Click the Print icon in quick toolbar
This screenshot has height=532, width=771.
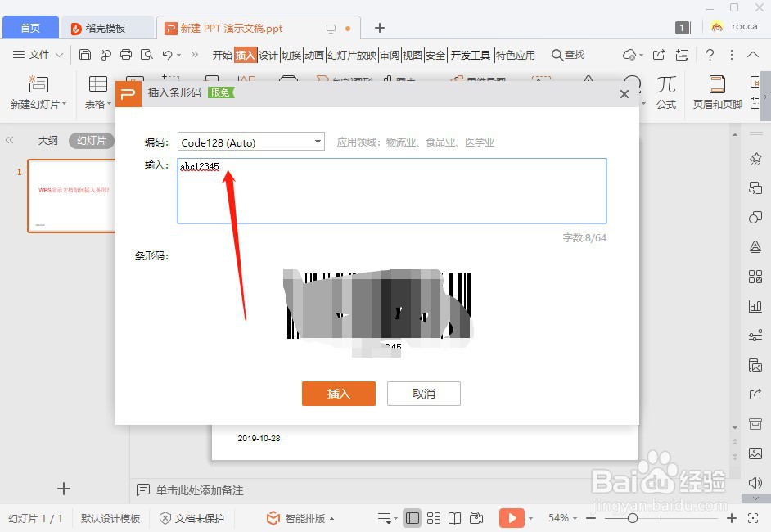tap(126, 55)
